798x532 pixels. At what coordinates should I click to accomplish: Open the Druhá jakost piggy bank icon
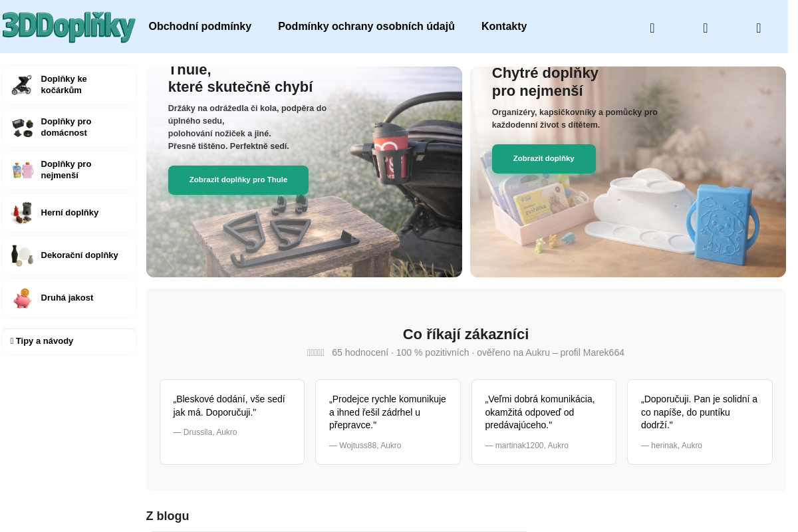[22, 298]
